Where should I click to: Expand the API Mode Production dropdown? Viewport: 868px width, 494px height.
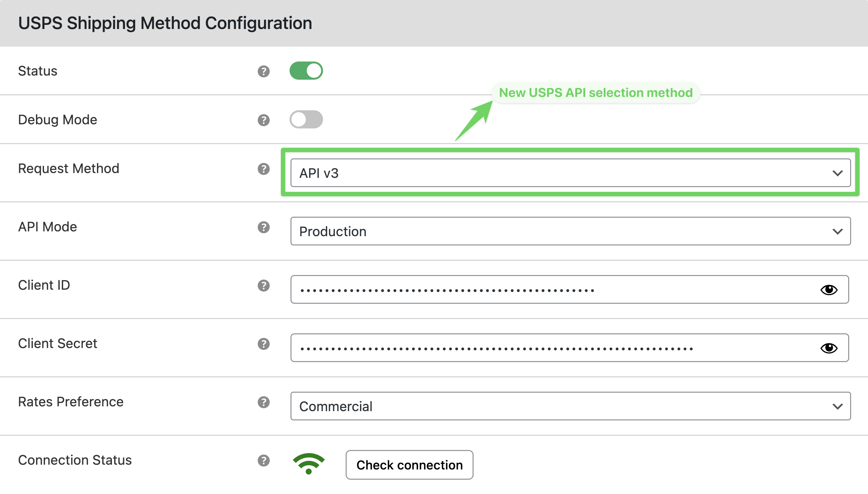[570, 231]
